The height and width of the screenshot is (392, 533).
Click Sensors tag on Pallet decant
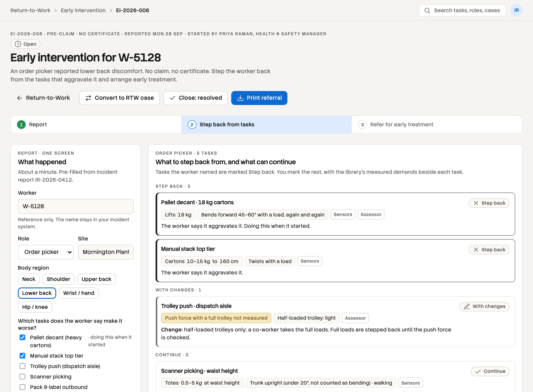tap(343, 215)
